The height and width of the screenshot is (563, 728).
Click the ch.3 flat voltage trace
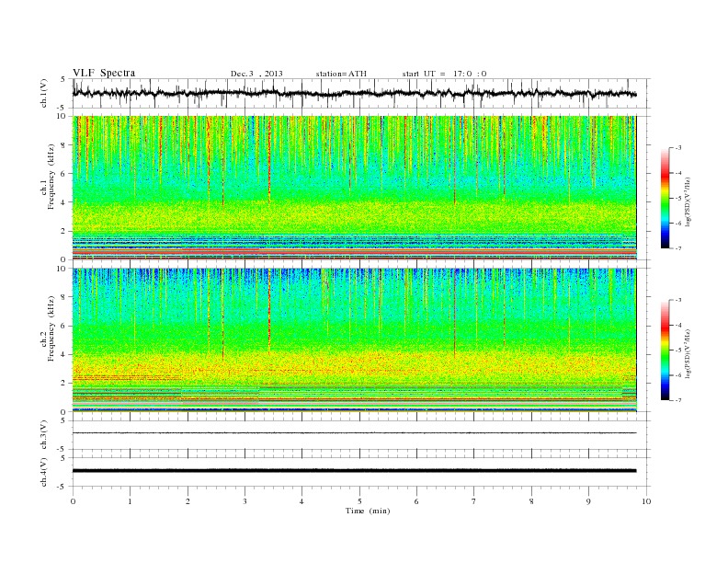355,433
